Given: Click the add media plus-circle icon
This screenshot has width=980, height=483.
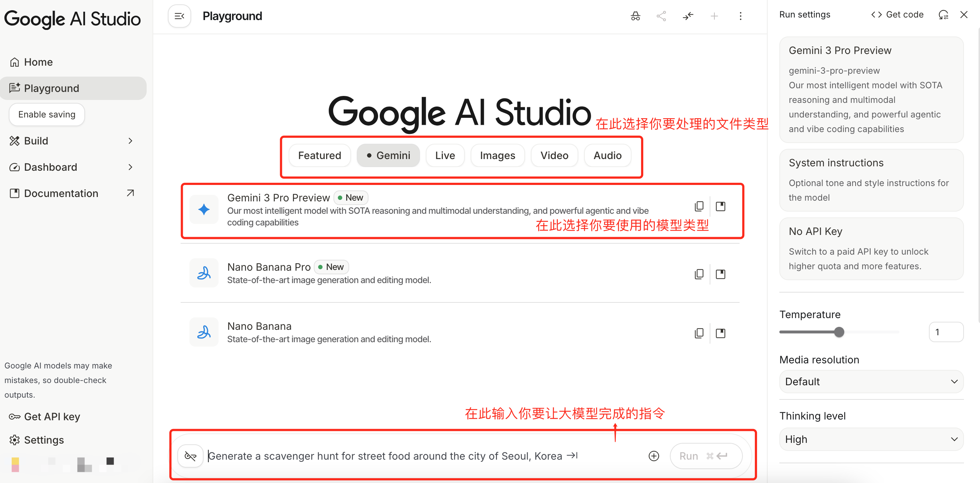Looking at the screenshot, I should click(x=653, y=456).
